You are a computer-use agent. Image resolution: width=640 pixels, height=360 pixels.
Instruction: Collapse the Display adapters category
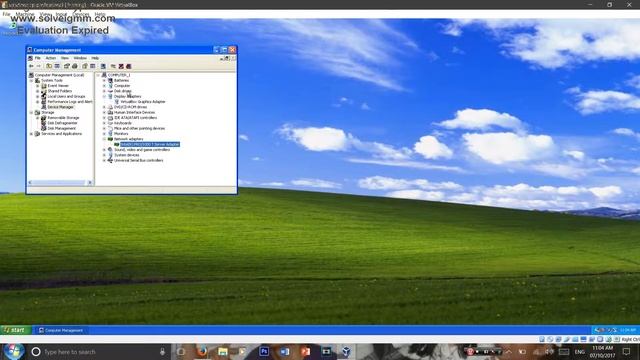pos(104,96)
